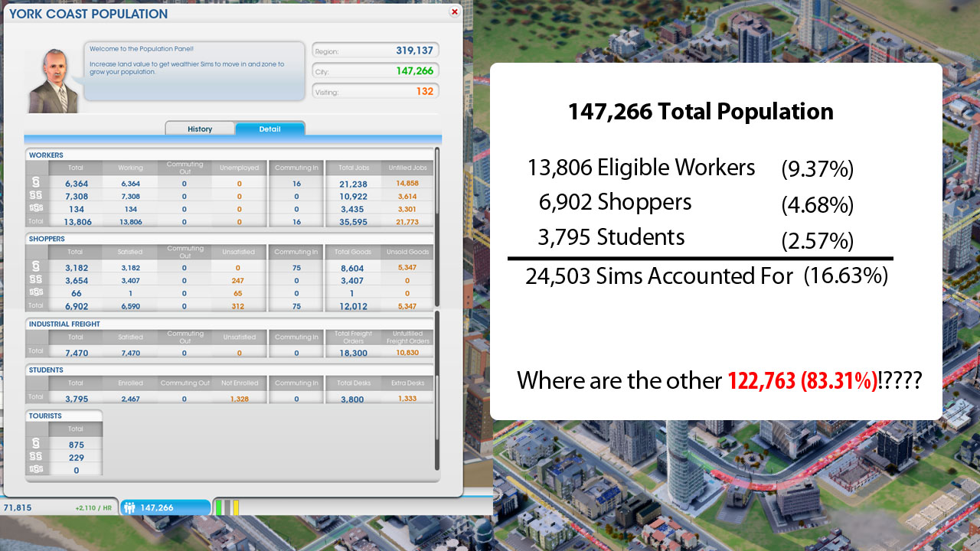The image size is (980, 551).
Task: Click the Not Enrolled column header
Action: 239,383
